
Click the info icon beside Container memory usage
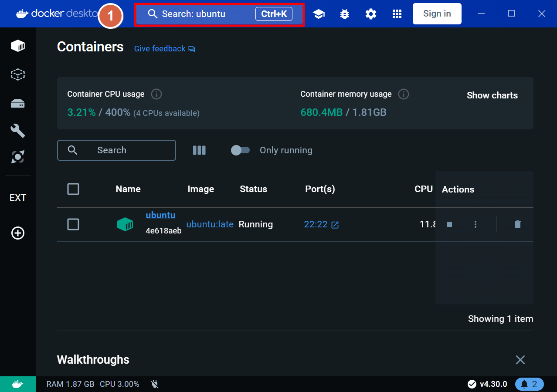click(x=404, y=94)
